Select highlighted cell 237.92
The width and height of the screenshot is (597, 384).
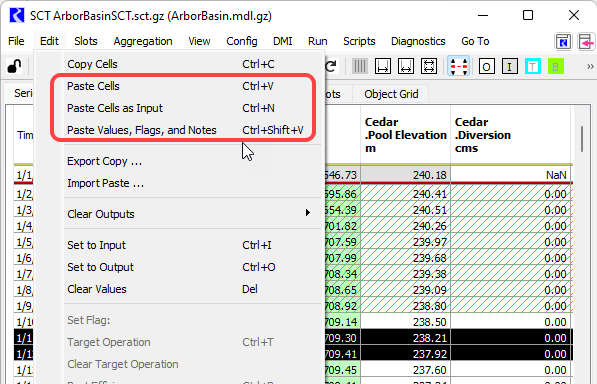405,354
